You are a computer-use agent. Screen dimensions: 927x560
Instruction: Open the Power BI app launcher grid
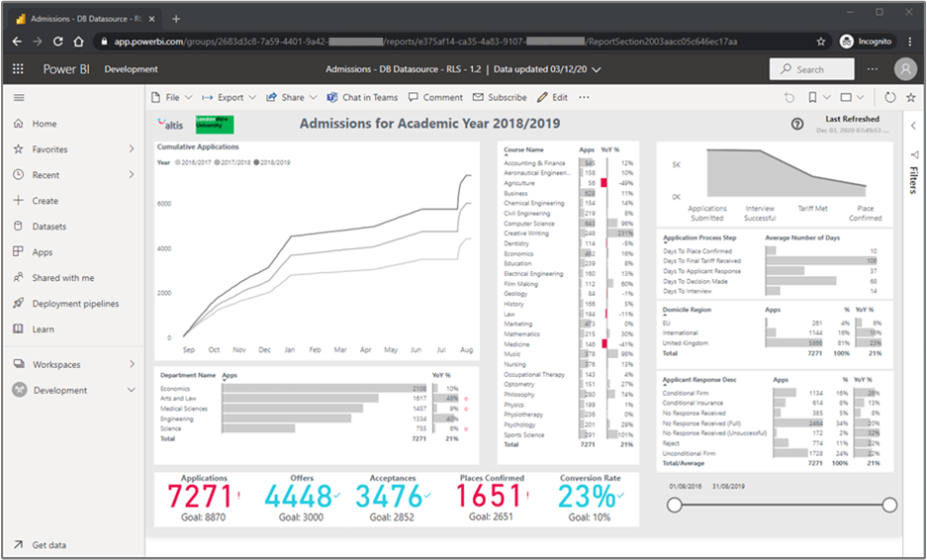pyautogui.click(x=18, y=69)
